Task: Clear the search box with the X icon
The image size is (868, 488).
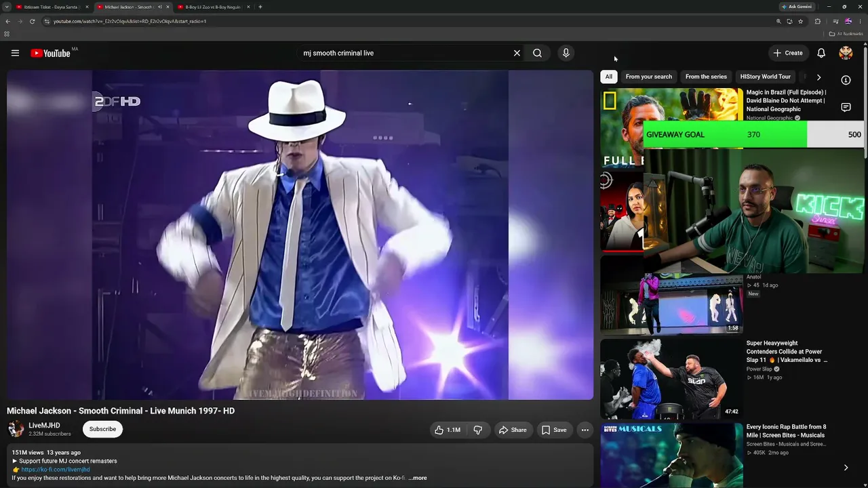Action: click(x=517, y=53)
